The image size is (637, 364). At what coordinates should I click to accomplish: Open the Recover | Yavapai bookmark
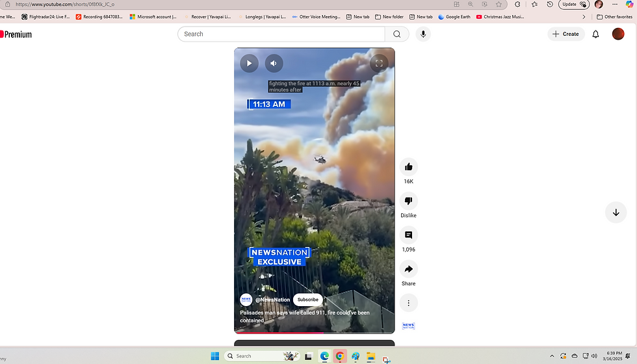point(207,17)
